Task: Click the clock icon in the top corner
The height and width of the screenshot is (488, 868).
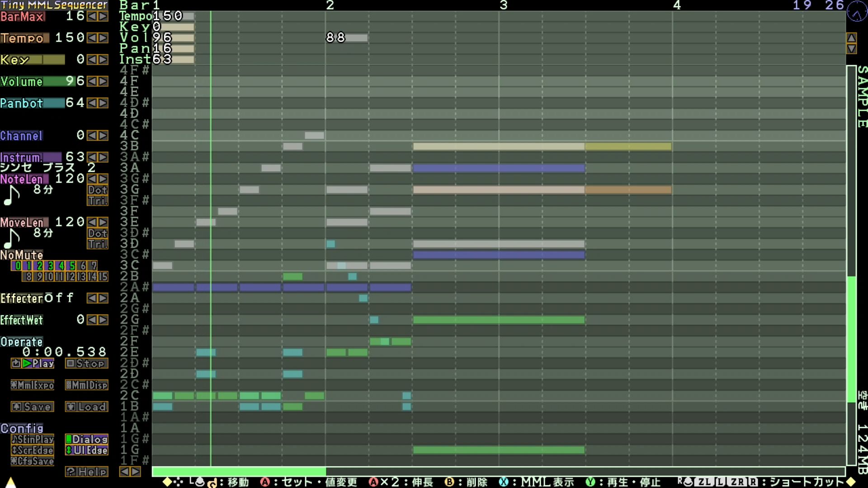Action: (857, 11)
